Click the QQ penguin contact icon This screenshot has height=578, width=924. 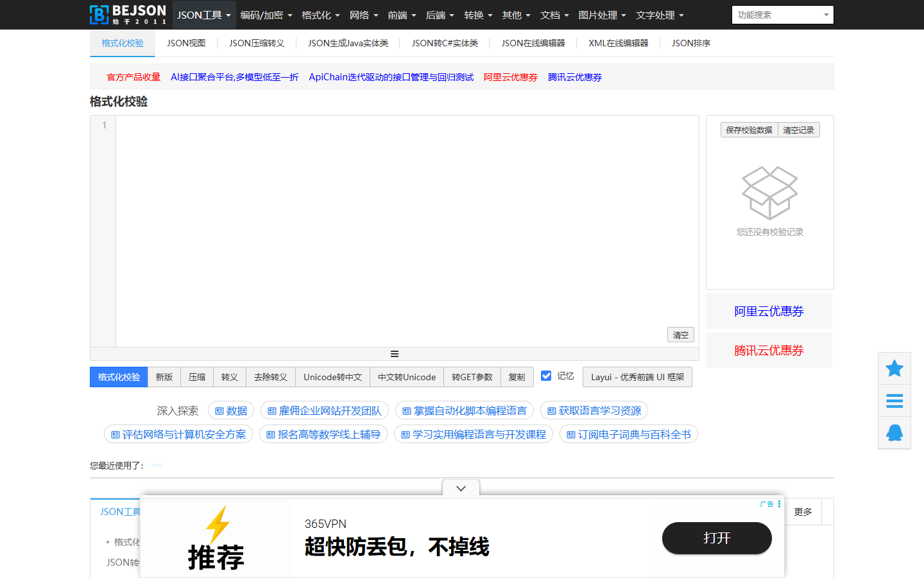coord(894,433)
